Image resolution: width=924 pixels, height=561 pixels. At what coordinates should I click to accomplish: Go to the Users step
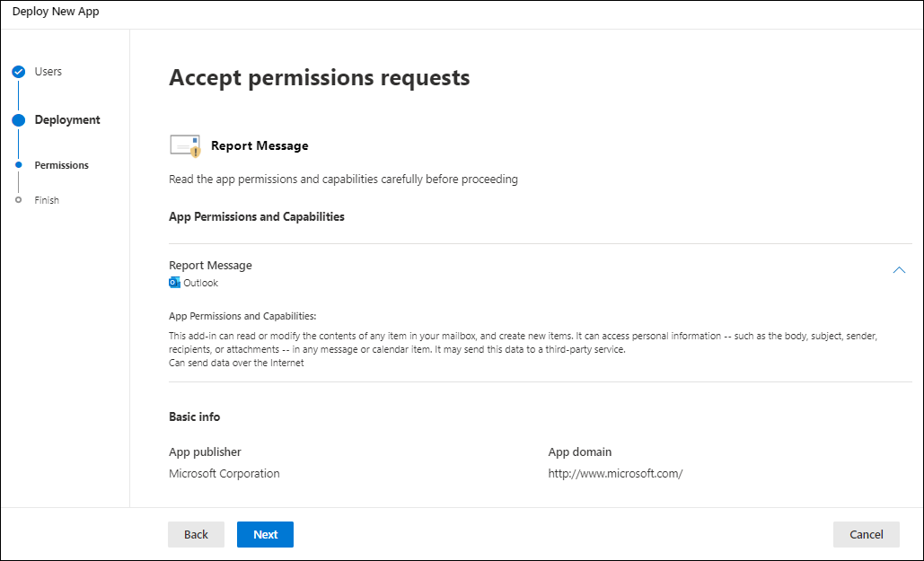pos(48,71)
